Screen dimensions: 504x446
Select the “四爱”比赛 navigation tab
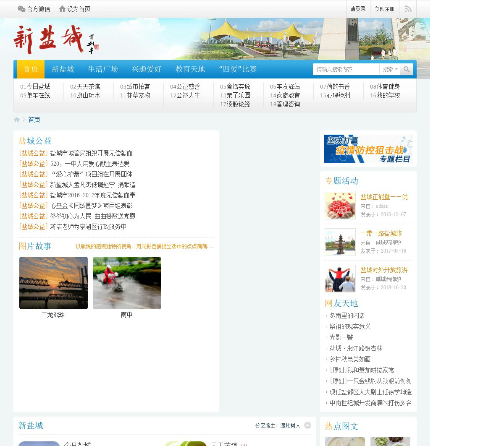238,69
